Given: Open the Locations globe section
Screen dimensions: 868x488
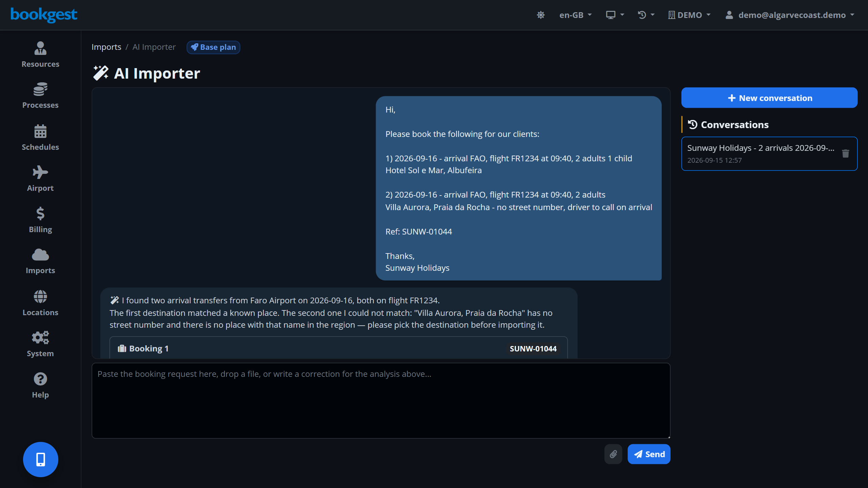Looking at the screenshot, I should tap(40, 303).
